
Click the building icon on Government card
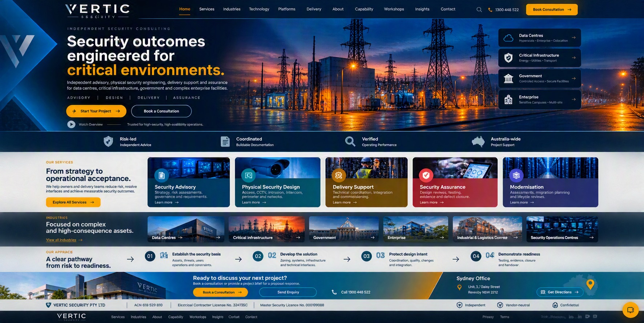pos(508,78)
